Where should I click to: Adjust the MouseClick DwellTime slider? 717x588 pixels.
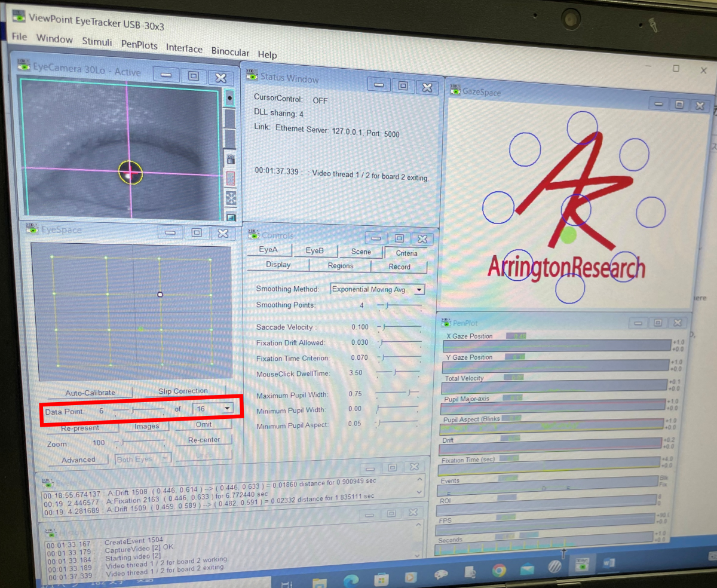coord(399,373)
